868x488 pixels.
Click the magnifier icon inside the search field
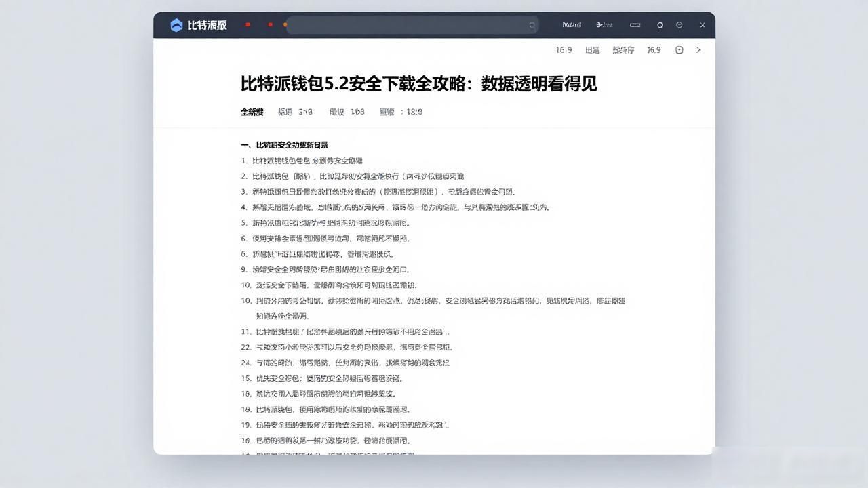click(532, 26)
